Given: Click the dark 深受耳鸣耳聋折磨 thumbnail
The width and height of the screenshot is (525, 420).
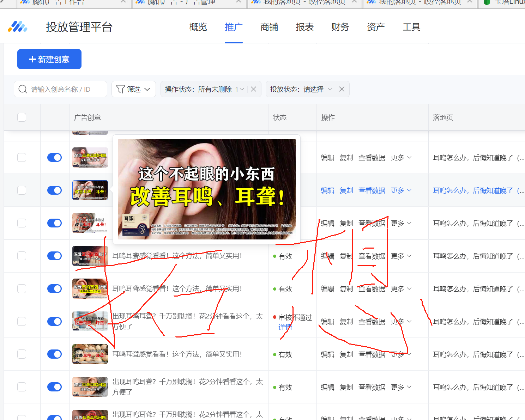Looking at the screenshot, I should (90, 256).
